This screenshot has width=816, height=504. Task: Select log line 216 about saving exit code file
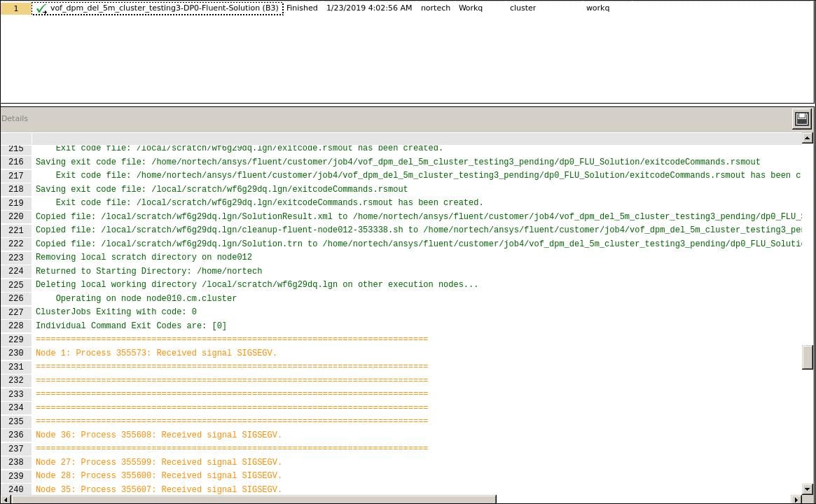point(398,162)
